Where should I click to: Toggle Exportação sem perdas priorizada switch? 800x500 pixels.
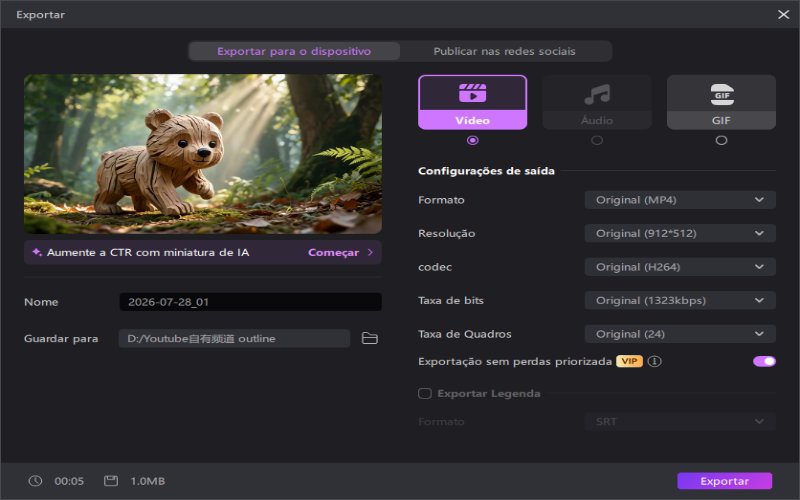(x=764, y=361)
